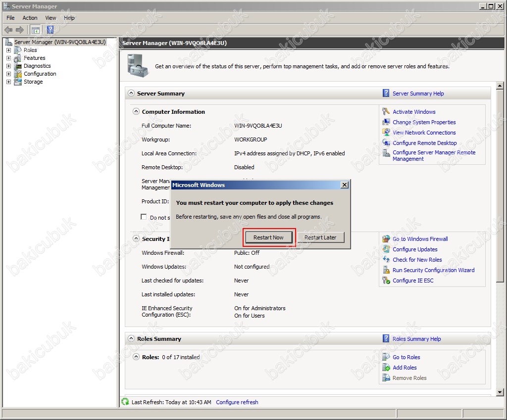Click the View Network Connections icon
Viewport: 507px width, 420px height.
click(386, 132)
